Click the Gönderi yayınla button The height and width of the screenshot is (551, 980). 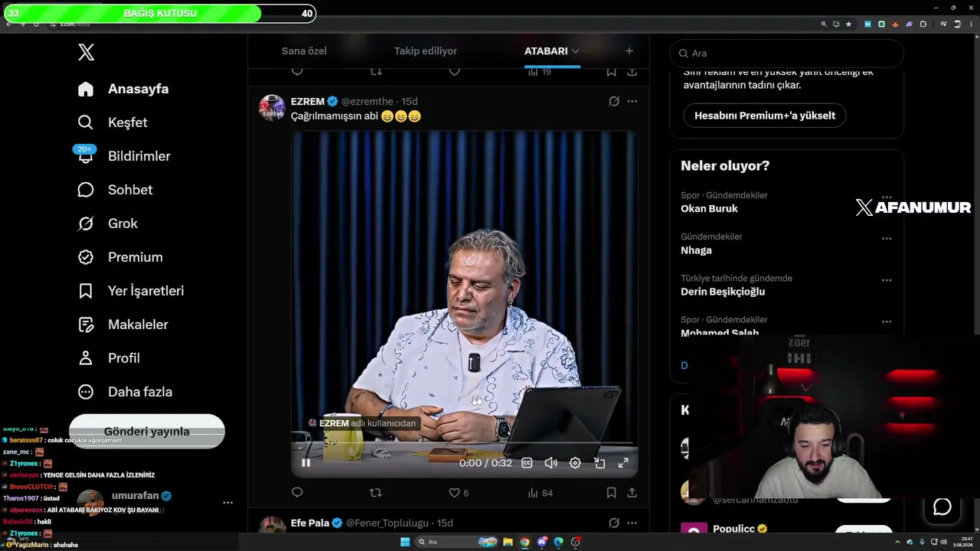[147, 432]
